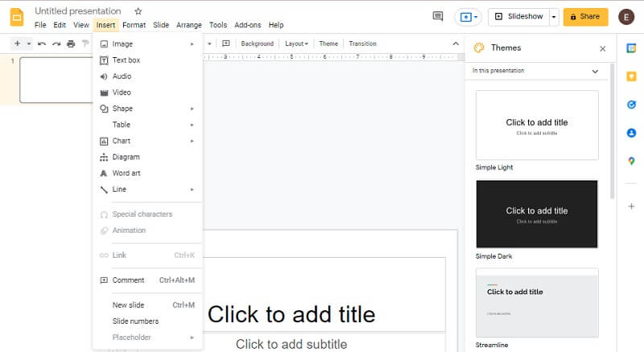Select Word art in Insert menu
This screenshot has width=644, height=352.
(126, 173)
